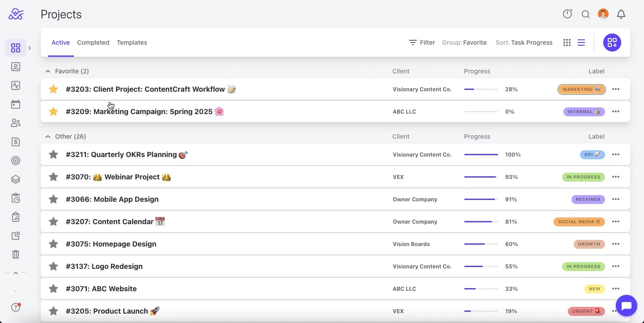This screenshot has height=323, width=644.
Task: Open the target goals icon in the sidebar
Action: click(x=16, y=161)
